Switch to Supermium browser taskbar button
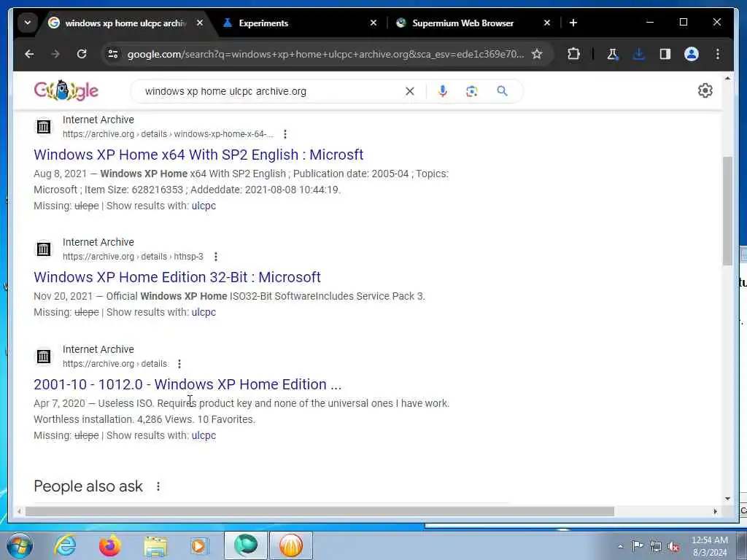 coord(246,545)
